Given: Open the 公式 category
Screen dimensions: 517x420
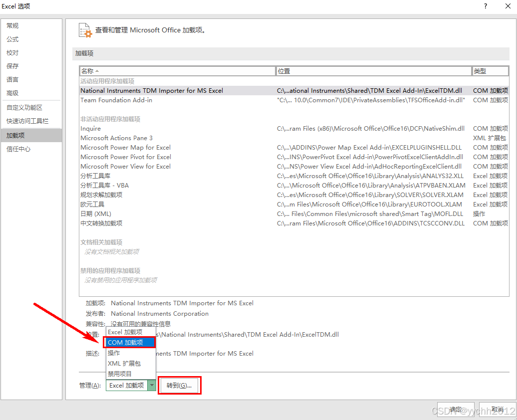Looking at the screenshot, I should coord(31,39).
